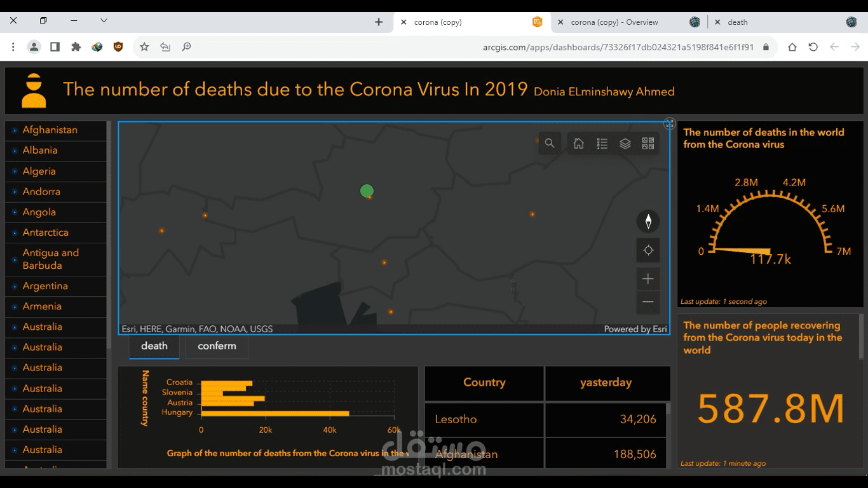
Task: Zoom in using the map plus button
Action: [648, 278]
